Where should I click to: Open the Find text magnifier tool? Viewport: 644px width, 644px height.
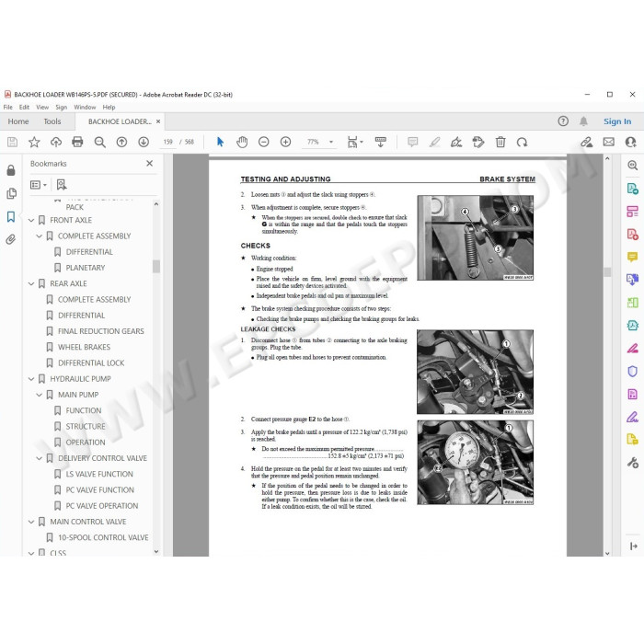coord(99,142)
